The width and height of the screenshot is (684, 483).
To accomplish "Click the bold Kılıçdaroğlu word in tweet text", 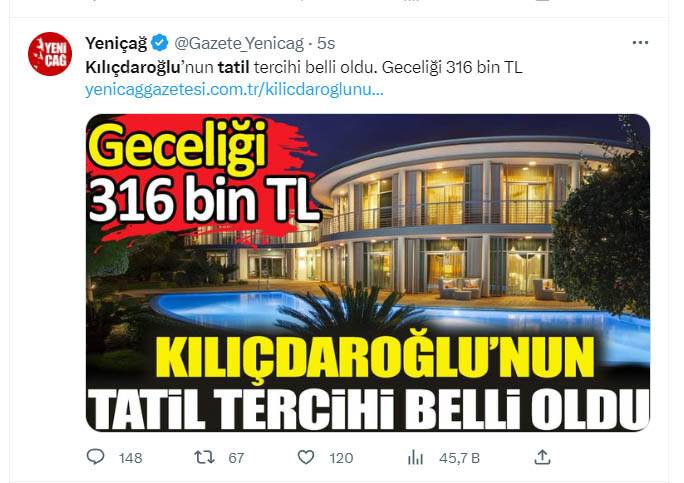I will pos(133,67).
